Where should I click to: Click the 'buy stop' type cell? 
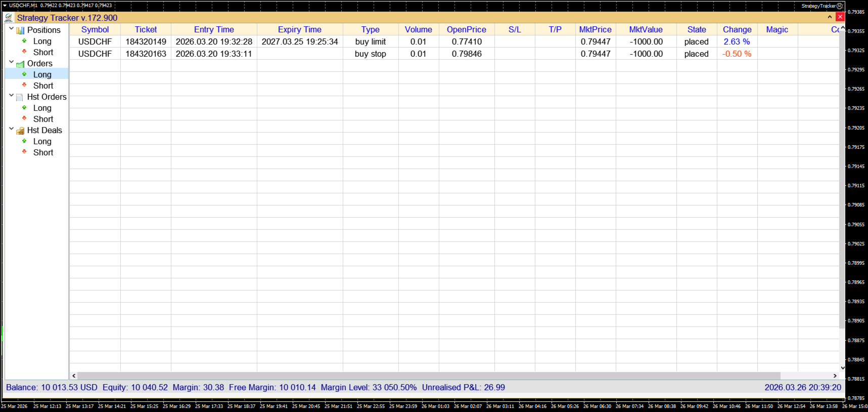pos(371,54)
